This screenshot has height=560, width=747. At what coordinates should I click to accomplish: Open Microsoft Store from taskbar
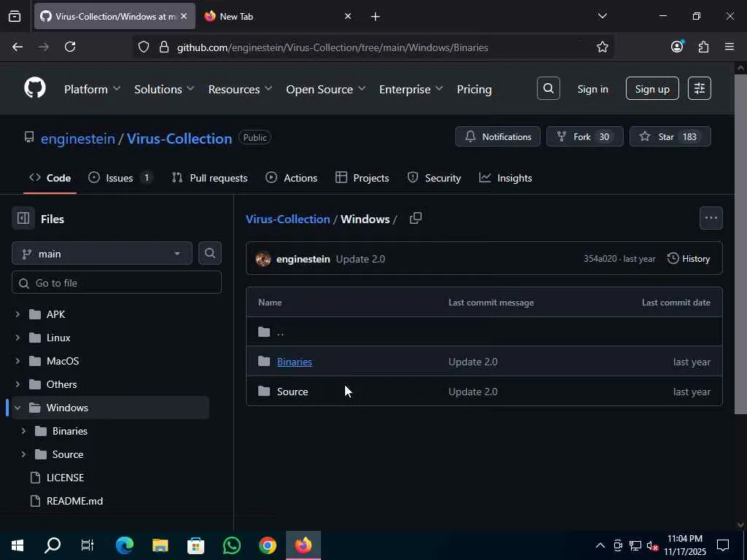point(196,545)
